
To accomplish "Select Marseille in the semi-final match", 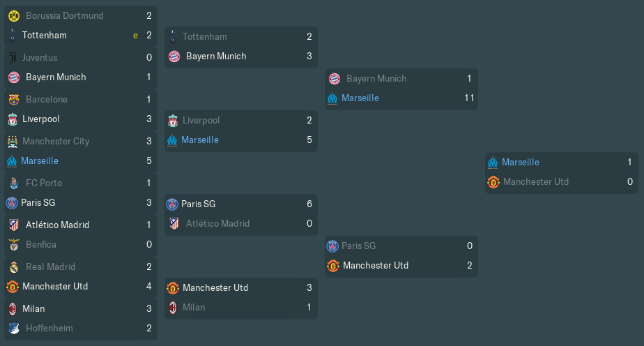I will click(x=360, y=98).
